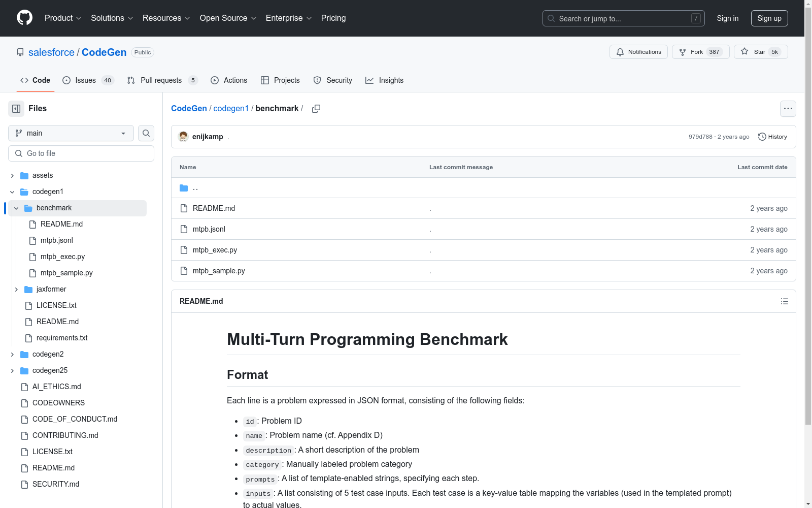Screen dimensions: 812x508
Task: Click the Sign up button
Action: click(769, 18)
